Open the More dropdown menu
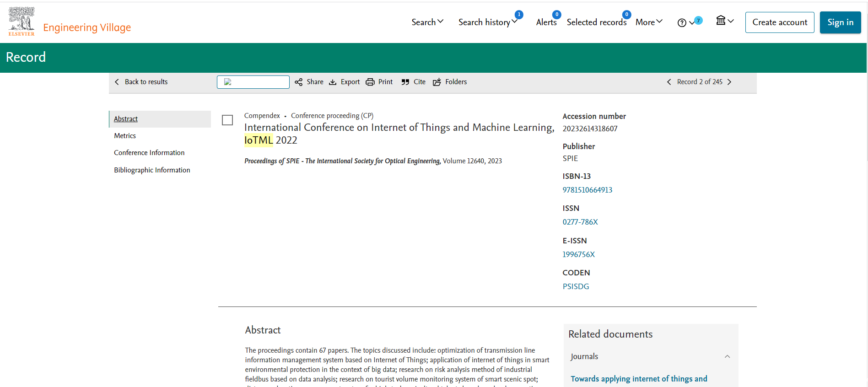 click(x=649, y=22)
